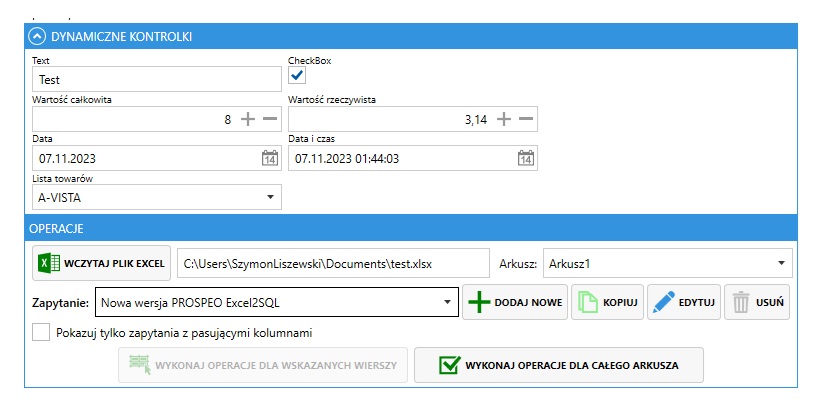This screenshot has height=415, width=823.
Task: Uncheck the CheckBox control
Action: coord(297,76)
